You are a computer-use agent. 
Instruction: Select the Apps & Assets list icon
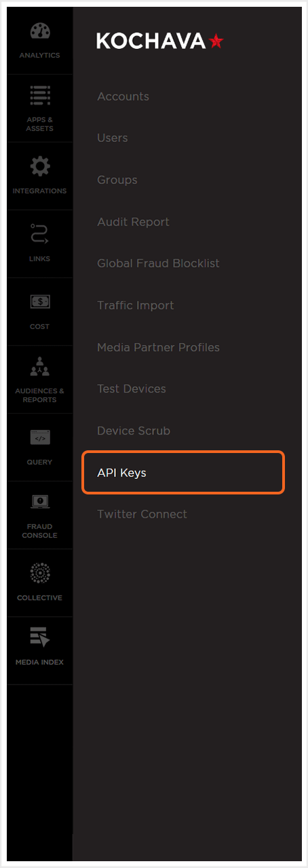pyautogui.click(x=40, y=95)
